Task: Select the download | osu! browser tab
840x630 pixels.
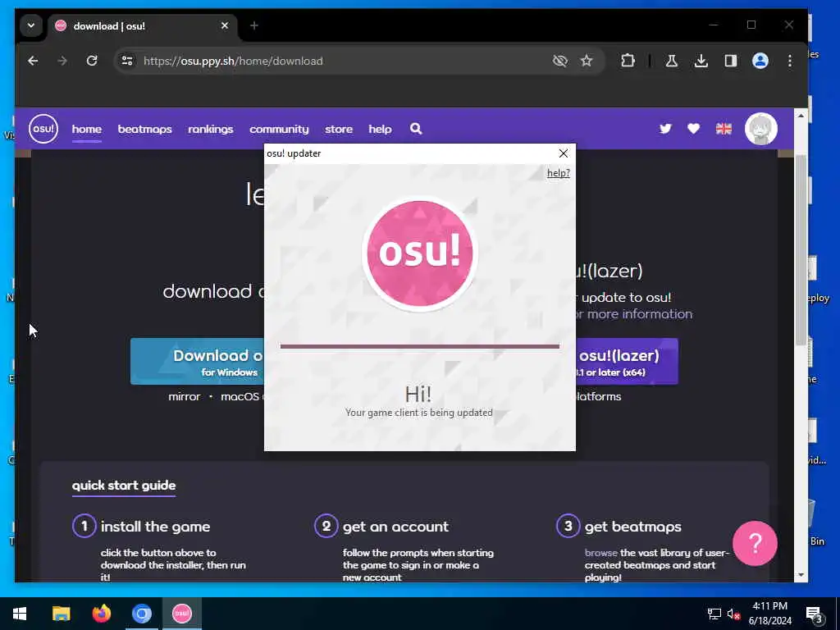Action: click(x=143, y=25)
